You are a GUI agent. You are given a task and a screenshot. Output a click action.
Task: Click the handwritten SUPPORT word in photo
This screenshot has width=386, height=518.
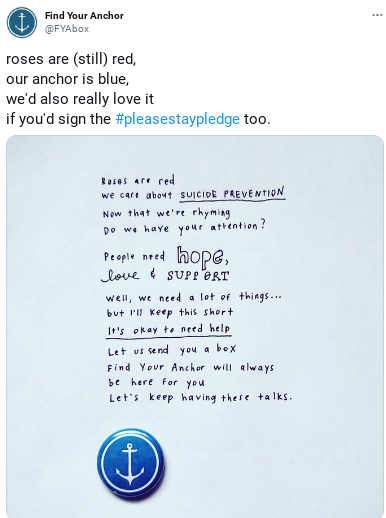(198, 276)
